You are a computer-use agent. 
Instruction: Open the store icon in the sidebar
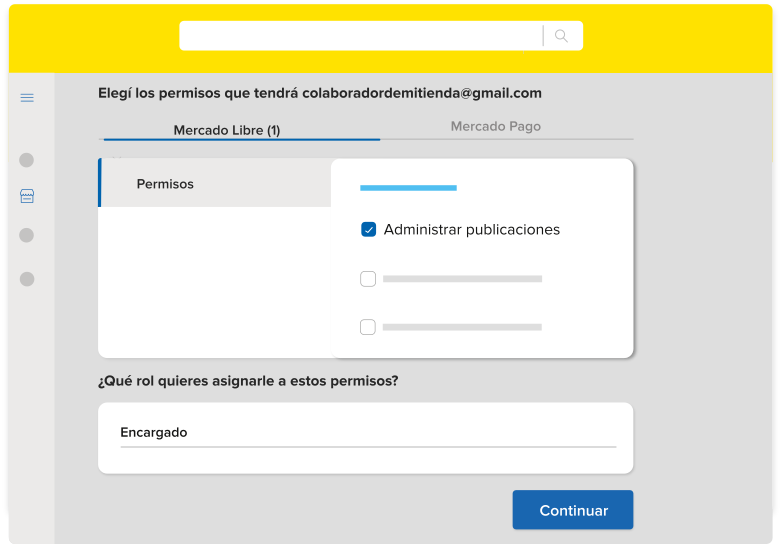27,196
